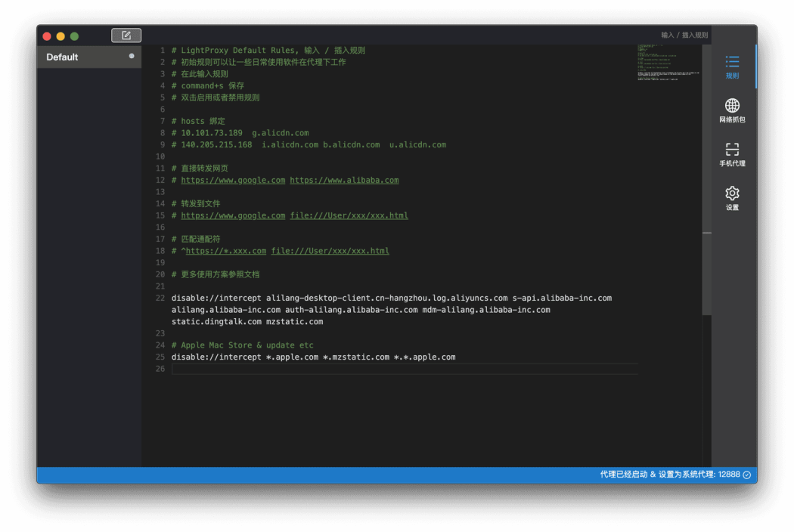
Task: Switch to the 手机代理 phone proxy panel
Action: pyautogui.click(x=731, y=155)
